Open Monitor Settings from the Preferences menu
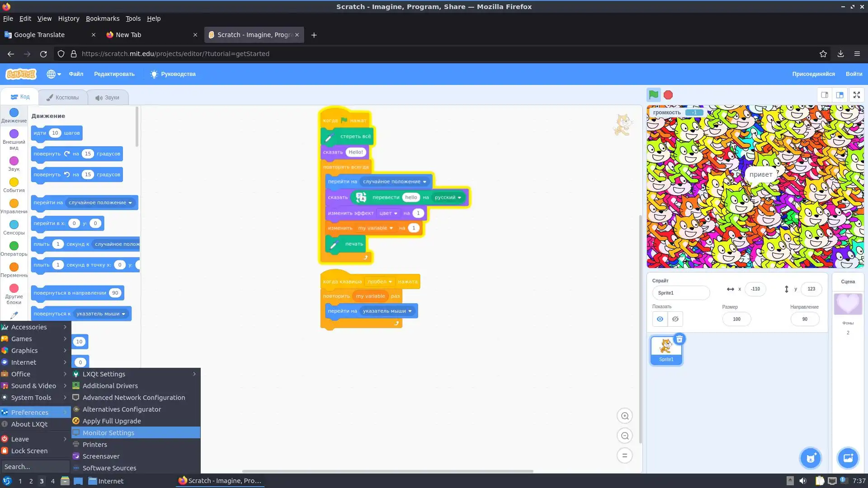Image resolution: width=868 pixels, height=488 pixels. point(108,432)
